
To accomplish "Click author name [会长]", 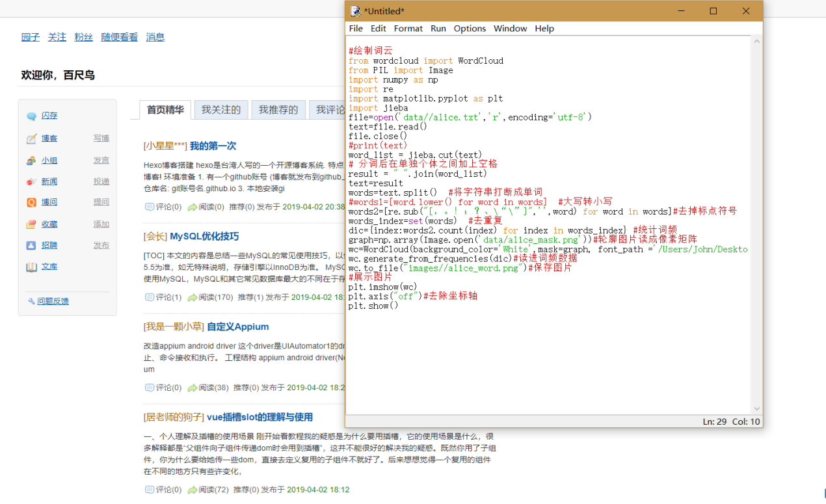I will pyautogui.click(x=155, y=236).
